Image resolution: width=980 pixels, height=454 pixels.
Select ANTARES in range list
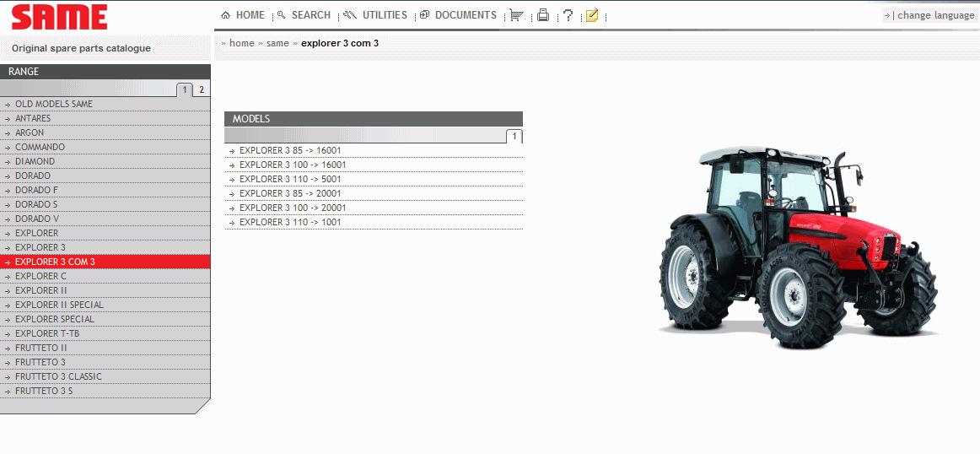point(105,118)
